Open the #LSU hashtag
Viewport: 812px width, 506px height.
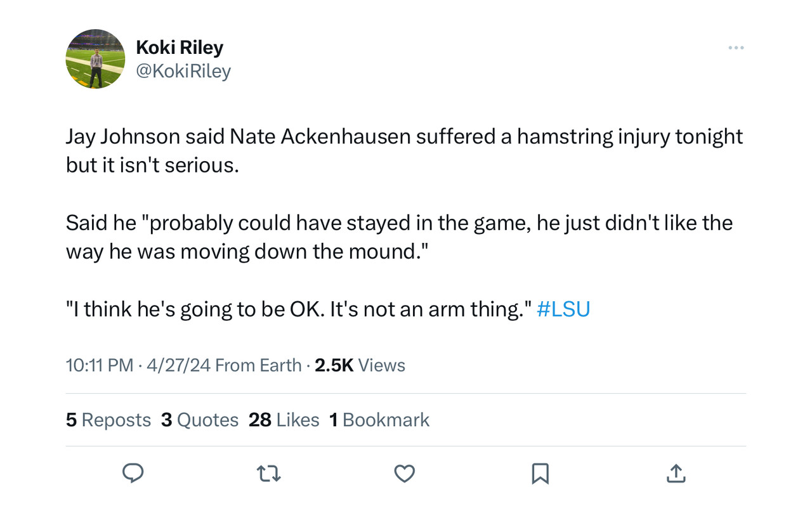(x=563, y=309)
